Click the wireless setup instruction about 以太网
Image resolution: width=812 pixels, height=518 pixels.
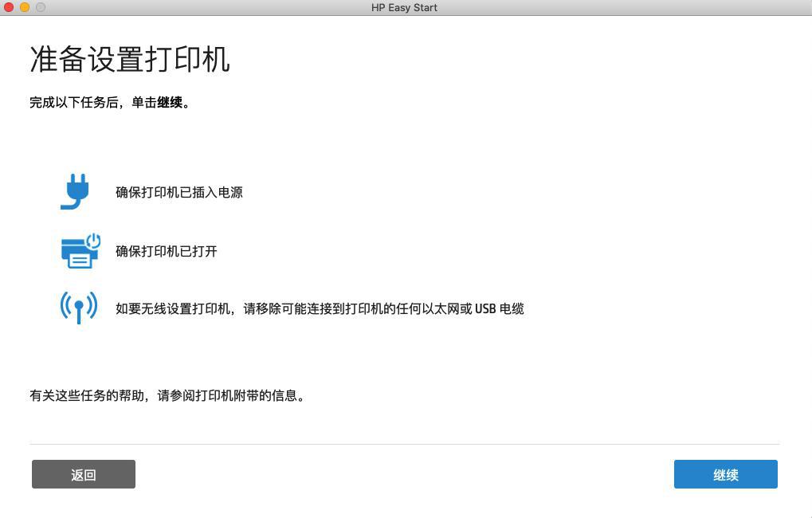click(320, 308)
